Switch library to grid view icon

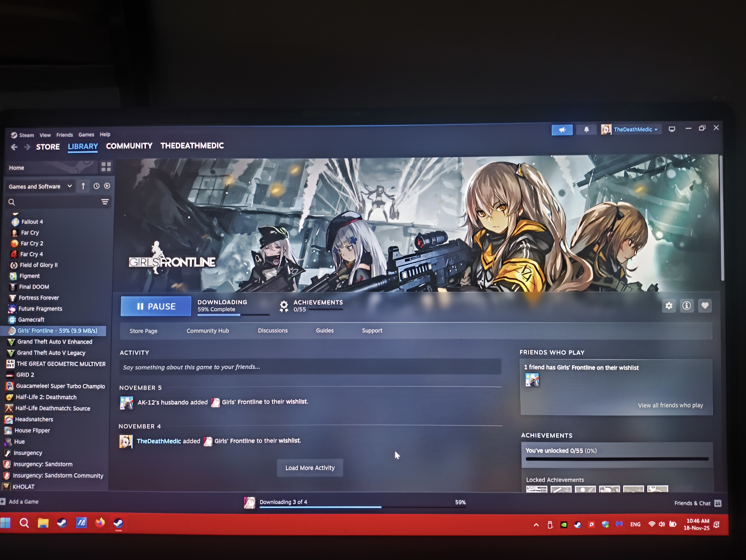pos(106,167)
